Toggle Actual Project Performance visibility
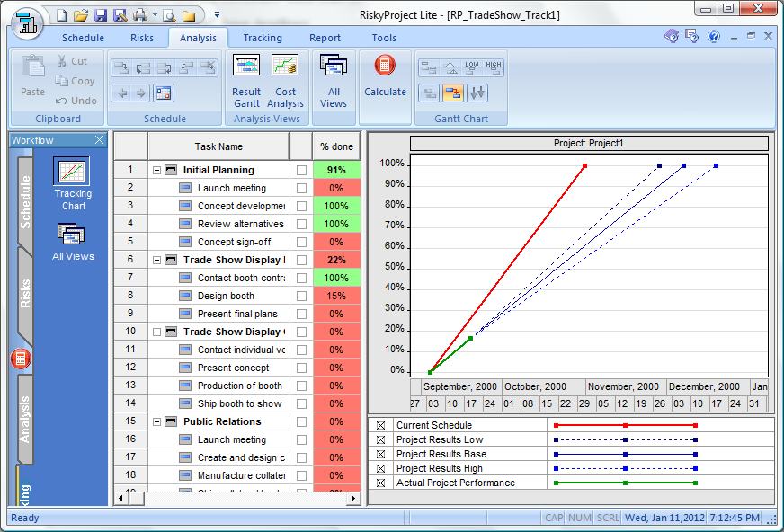Image resolution: width=784 pixels, height=532 pixels. point(382,483)
